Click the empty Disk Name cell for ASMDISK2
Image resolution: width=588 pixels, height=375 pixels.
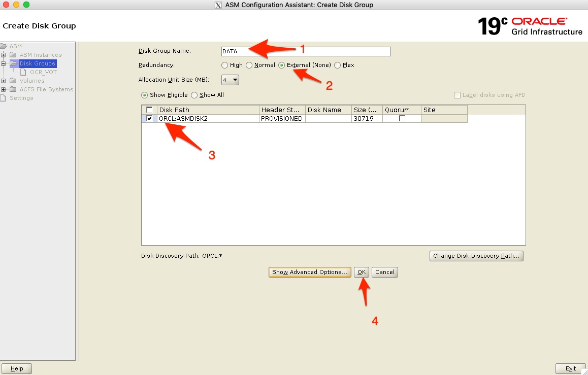(x=329, y=118)
